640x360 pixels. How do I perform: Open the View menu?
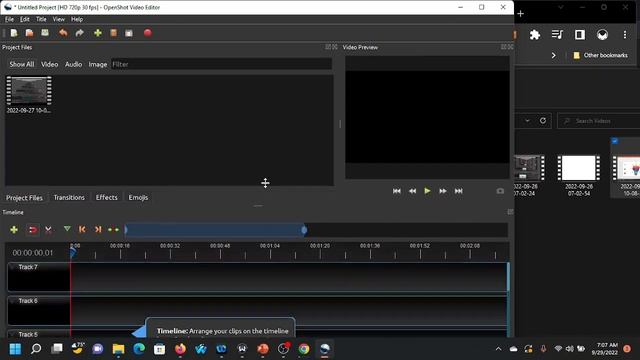click(x=58, y=19)
